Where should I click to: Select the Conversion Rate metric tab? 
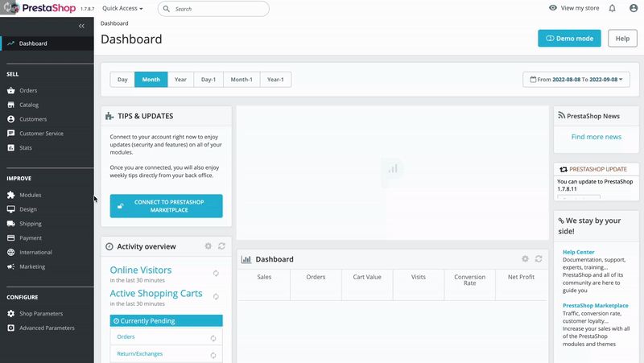pos(470,285)
